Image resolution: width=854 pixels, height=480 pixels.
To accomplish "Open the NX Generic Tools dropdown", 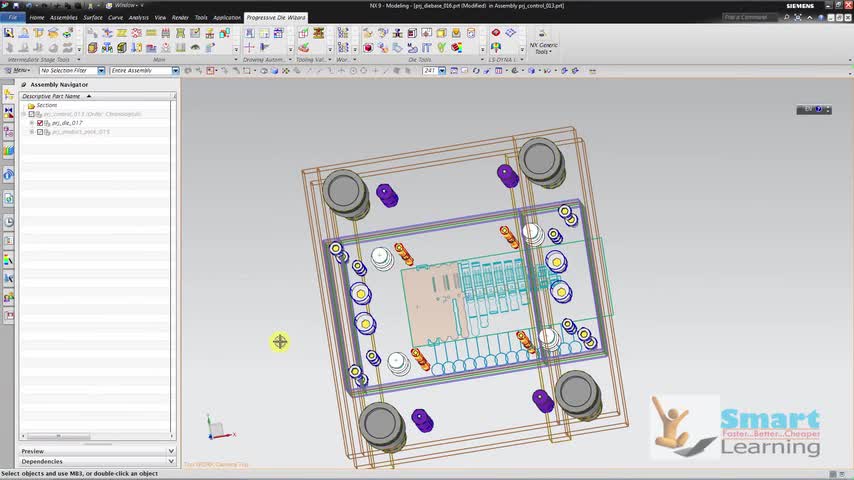I will tap(543, 42).
